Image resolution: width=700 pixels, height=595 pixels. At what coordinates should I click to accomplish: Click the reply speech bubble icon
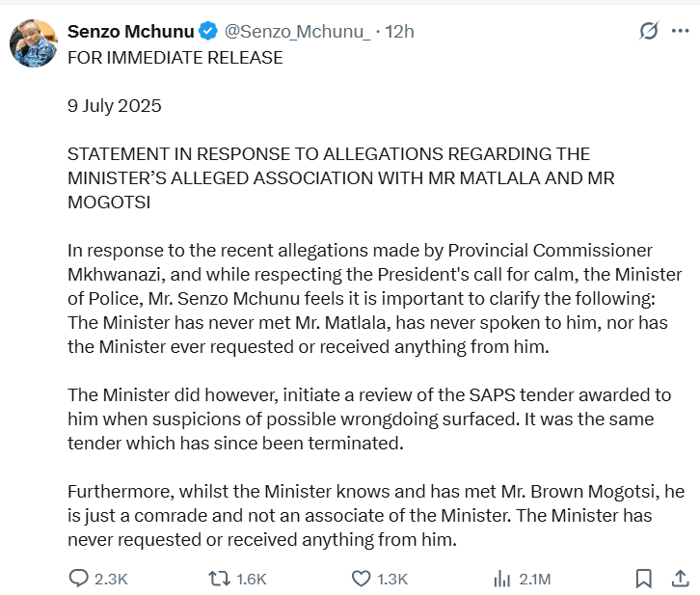(x=79, y=579)
